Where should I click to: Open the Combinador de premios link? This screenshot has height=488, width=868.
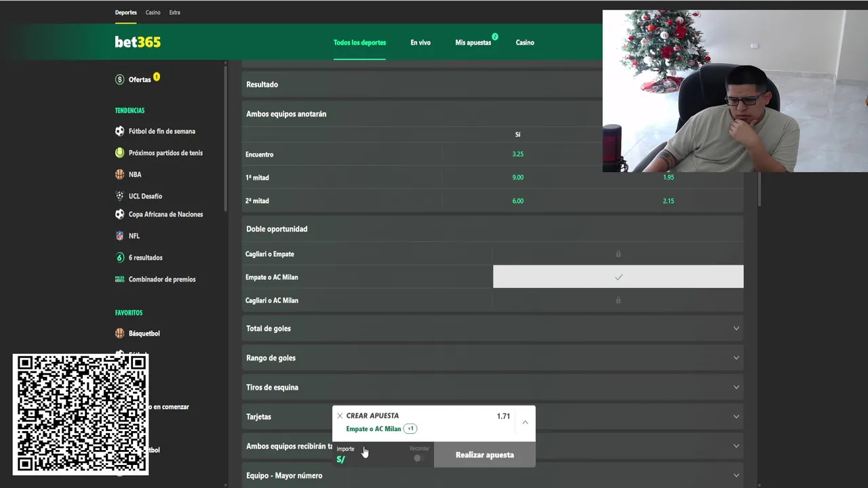tap(162, 279)
